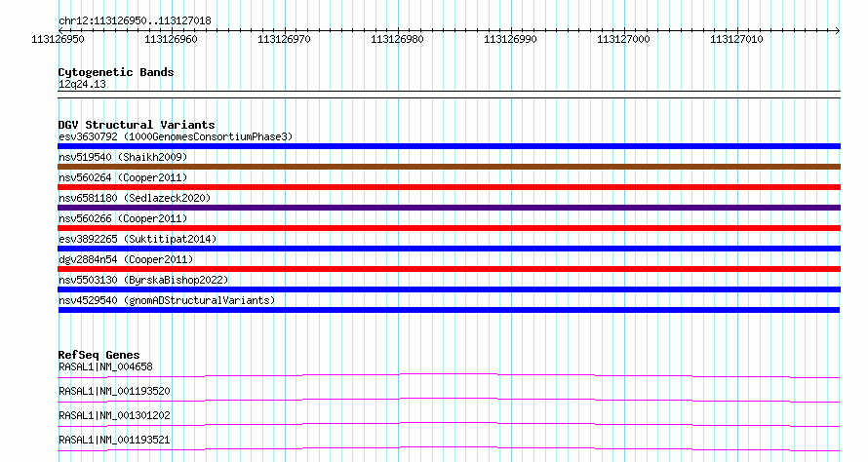Open variant esv3630792 label
This screenshot has width=868, height=462.
(x=176, y=136)
